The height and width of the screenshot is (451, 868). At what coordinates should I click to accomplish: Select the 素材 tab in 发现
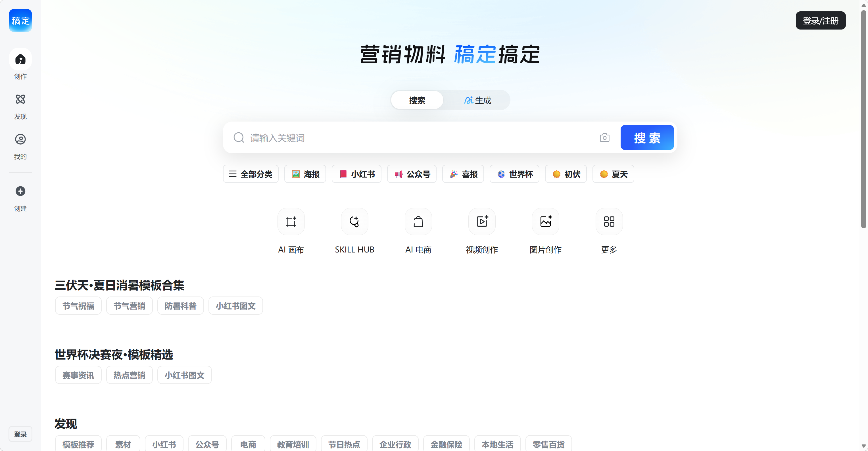[123, 444]
